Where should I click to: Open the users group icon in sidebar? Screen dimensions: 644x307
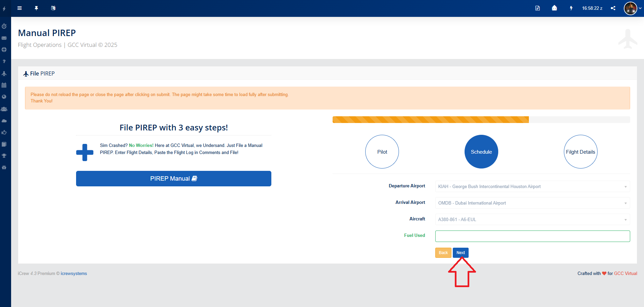(4, 109)
